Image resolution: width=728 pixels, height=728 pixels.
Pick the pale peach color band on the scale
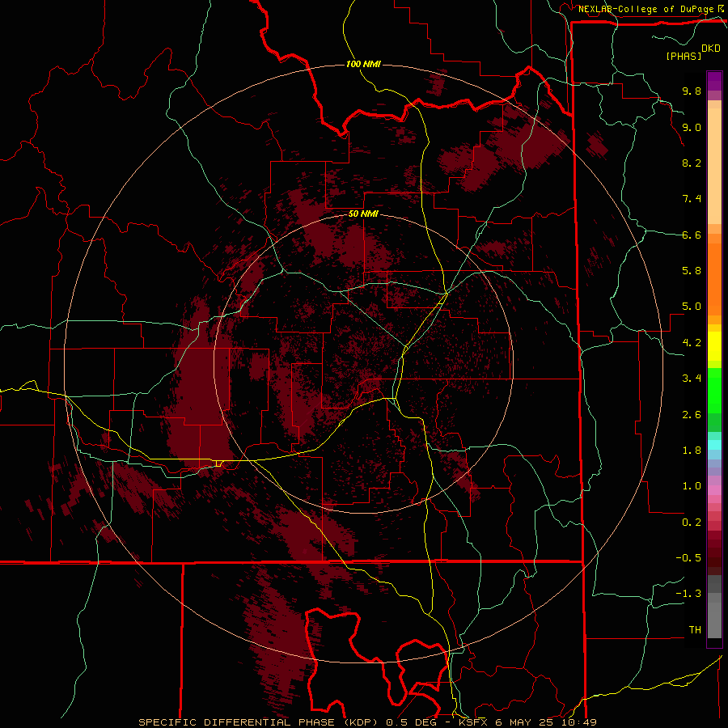(714, 167)
